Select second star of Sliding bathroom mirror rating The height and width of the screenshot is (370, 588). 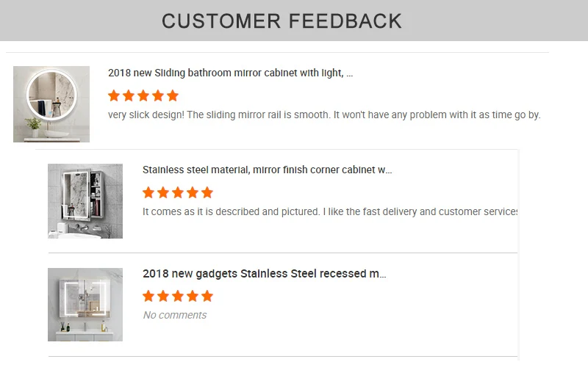[x=129, y=95]
